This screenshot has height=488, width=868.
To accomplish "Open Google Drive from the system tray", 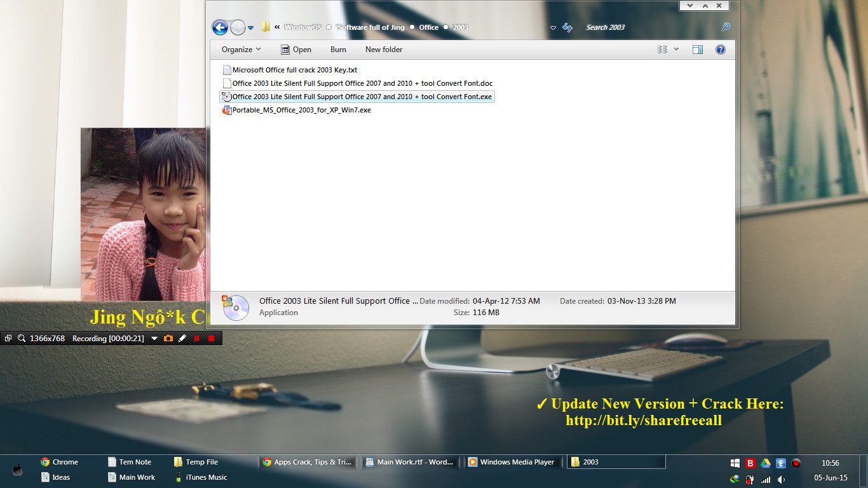I will [766, 463].
